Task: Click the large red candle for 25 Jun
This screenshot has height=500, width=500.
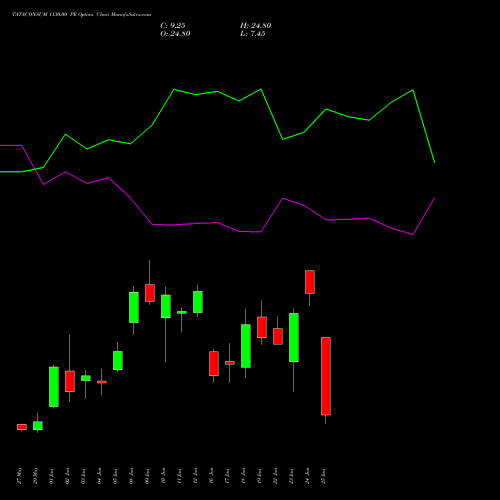Action: tap(326, 376)
